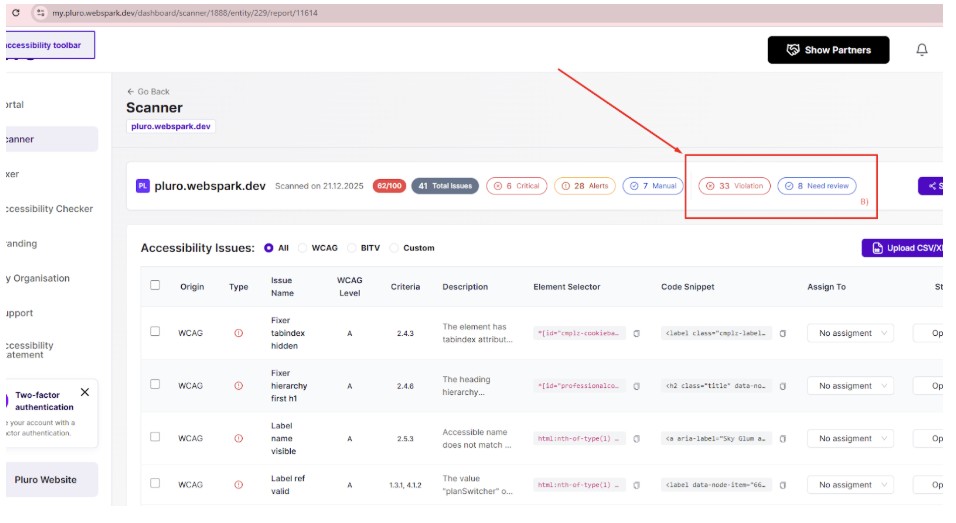Select the WCAG radio filter
This screenshot has width=956, height=523.
[303, 248]
